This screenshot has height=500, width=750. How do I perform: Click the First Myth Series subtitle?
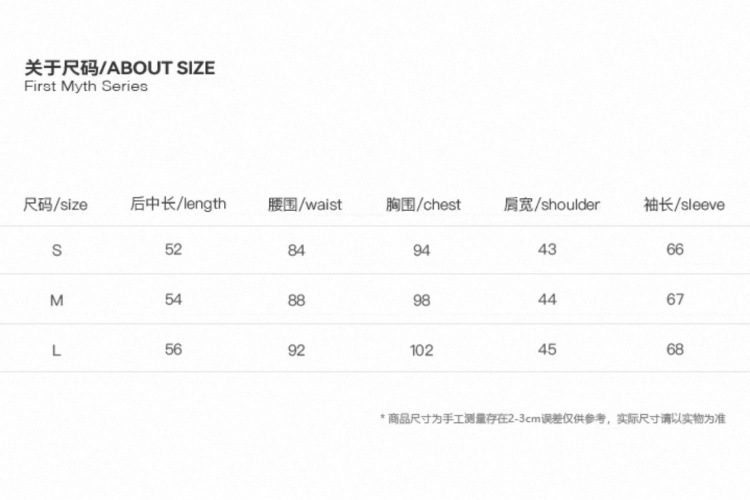(x=86, y=86)
